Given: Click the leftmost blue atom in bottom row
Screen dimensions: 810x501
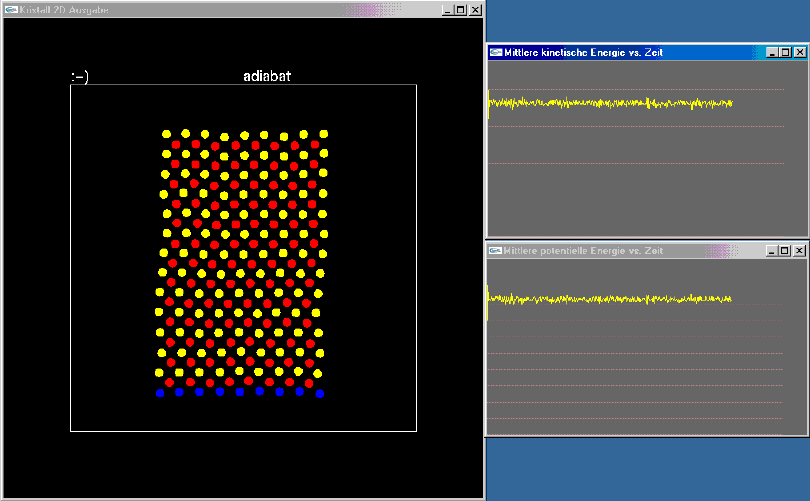Looking at the screenshot, I should [x=160, y=393].
